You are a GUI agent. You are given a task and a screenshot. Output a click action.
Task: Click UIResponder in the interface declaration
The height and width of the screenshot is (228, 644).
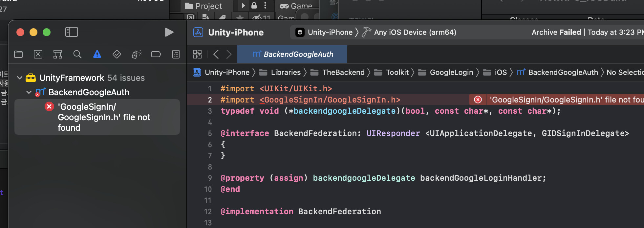(x=393, y=133)
